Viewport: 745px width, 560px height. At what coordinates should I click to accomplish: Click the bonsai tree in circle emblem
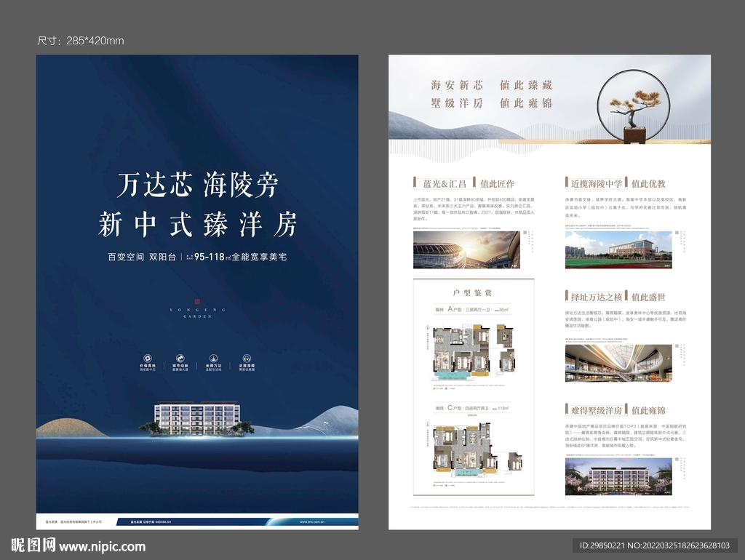pos(634,106)
